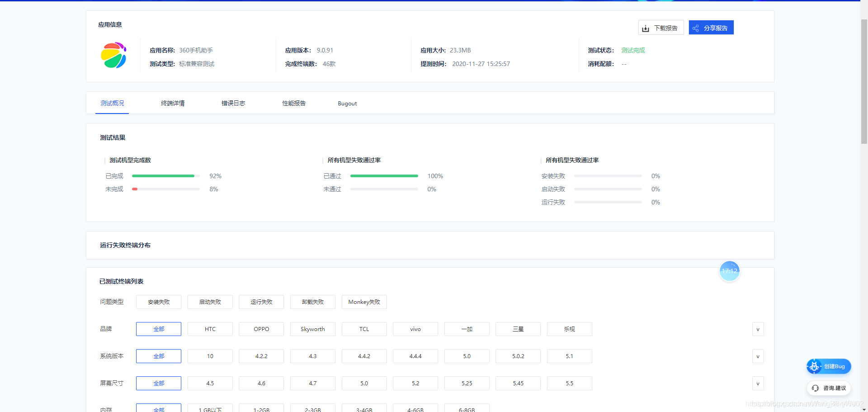Screen dimensions: 868x412
Task: Filter by 安装失败 problem type
Action: pos(159,302)
